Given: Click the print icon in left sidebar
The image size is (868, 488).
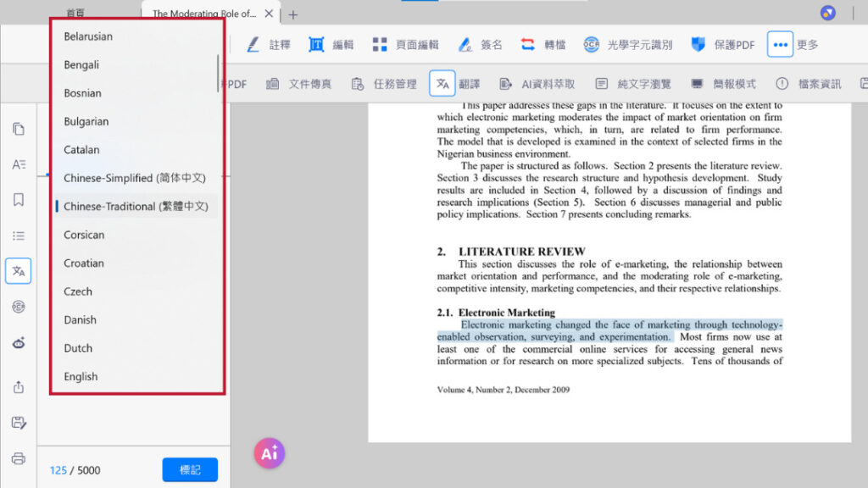Looking at the screenshot, I should [18, 458].
